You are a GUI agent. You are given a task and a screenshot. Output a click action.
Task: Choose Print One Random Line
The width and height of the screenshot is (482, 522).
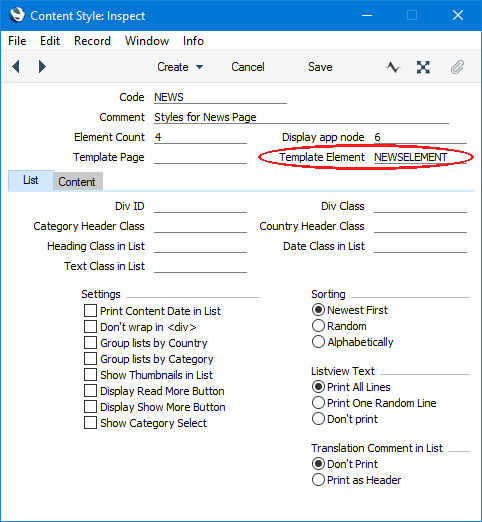coord(318,403)
